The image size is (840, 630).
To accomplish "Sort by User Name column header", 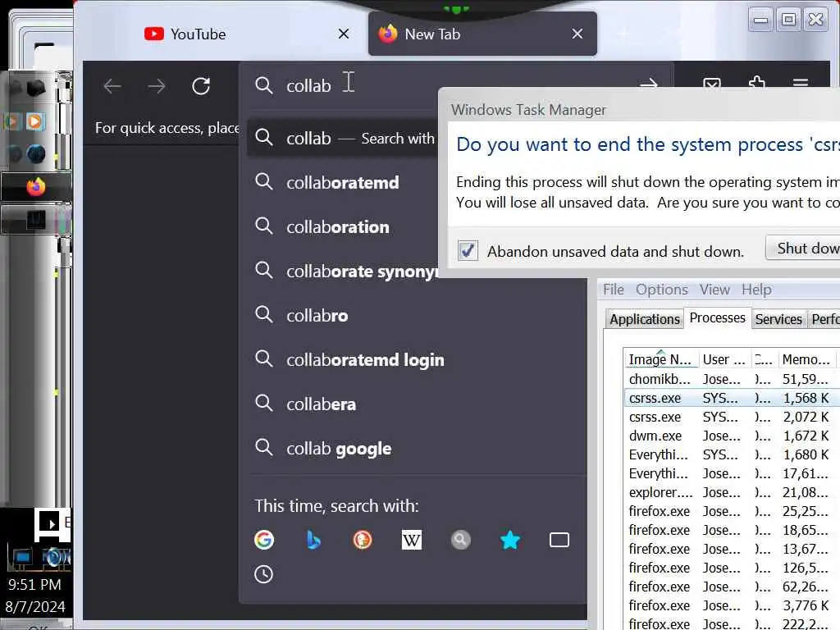I will [x=724, y=359].
